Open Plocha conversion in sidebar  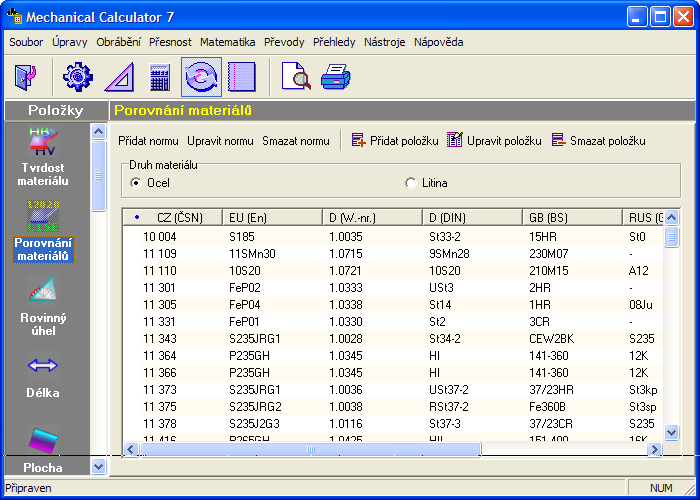coord(43,450)
